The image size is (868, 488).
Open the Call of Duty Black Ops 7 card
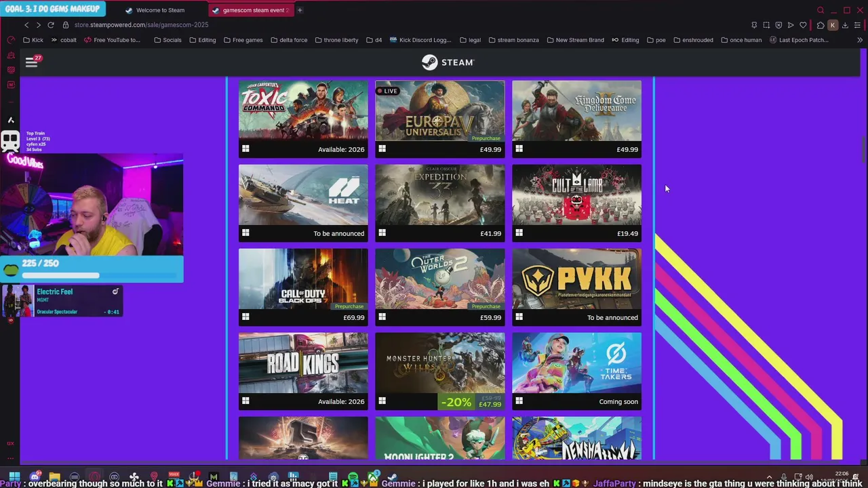click(x=303, y=287)
